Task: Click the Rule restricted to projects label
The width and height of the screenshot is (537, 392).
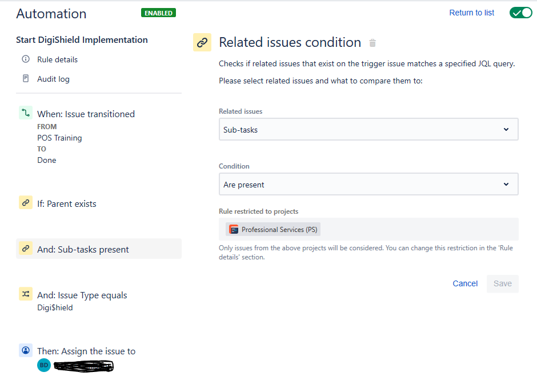Action: tap(259, 211)
